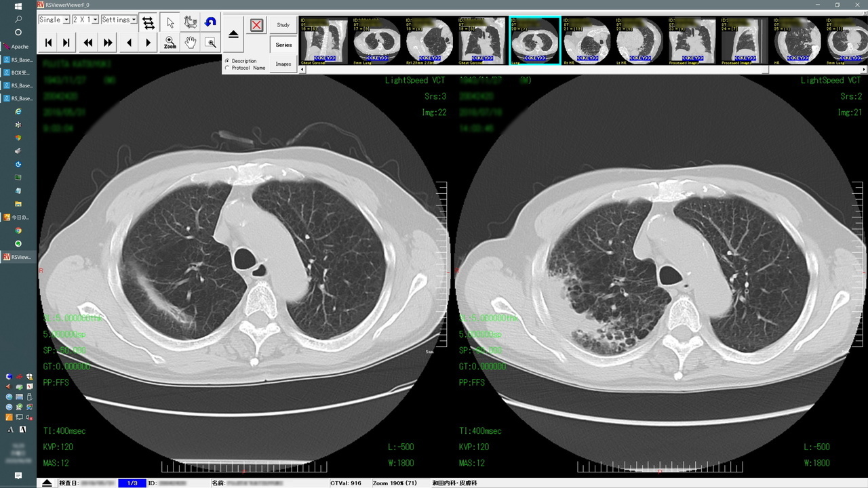Switch to BOX taskbar item
The width and height of the screenshot is (868, 488).
coord(17,73)
